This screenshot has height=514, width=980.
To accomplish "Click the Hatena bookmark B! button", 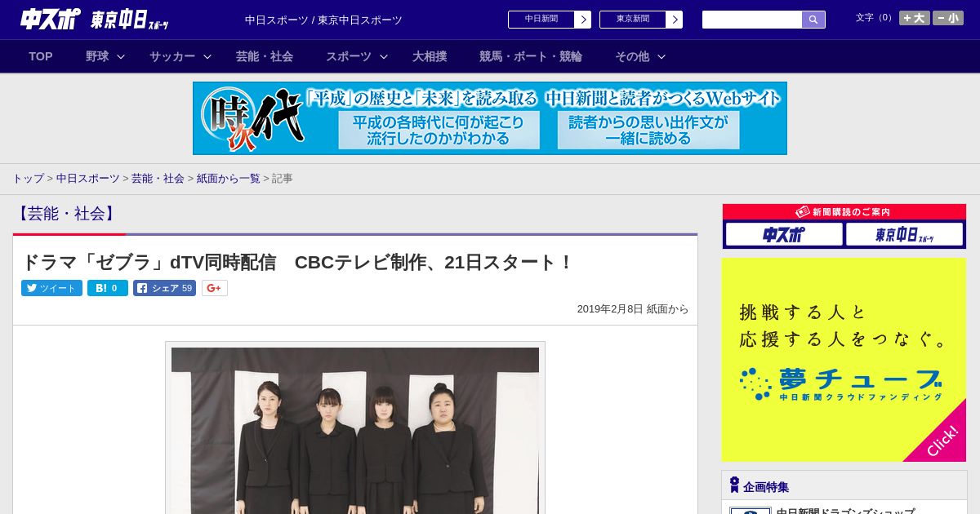I will pos(108,288).
